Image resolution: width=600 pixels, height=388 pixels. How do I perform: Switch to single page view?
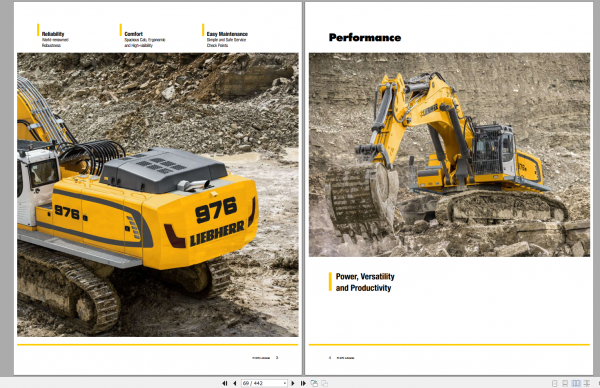pos(554,383)
